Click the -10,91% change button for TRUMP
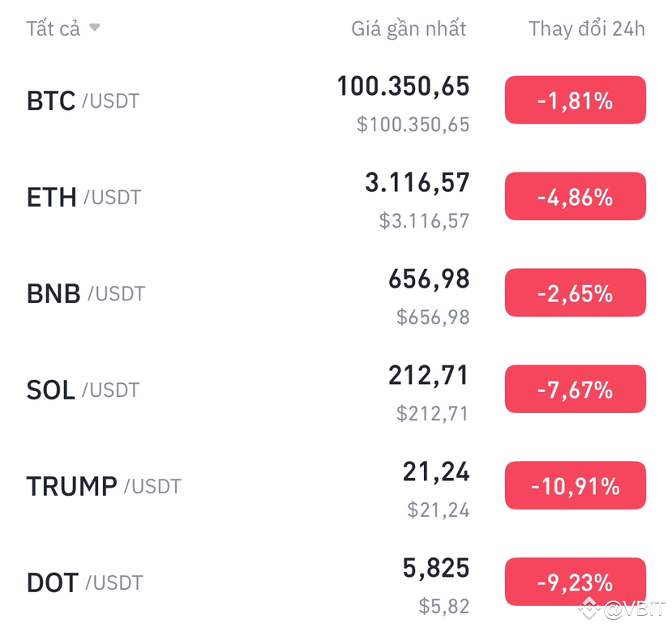This screenshot has width=672, height=627. pyautogui.click(x=575, y=485)
